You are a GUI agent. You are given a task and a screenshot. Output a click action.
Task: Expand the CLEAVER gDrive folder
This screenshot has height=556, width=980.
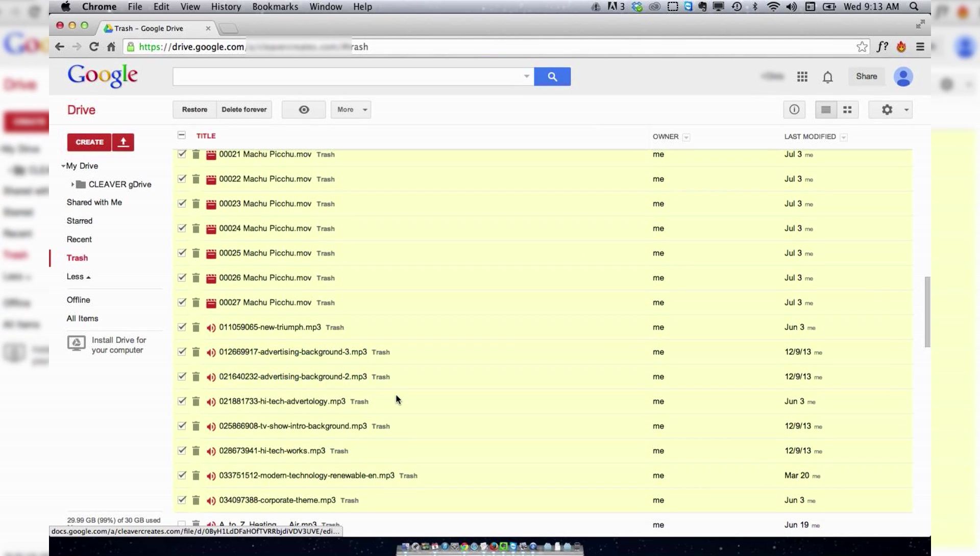pos(72,185)
